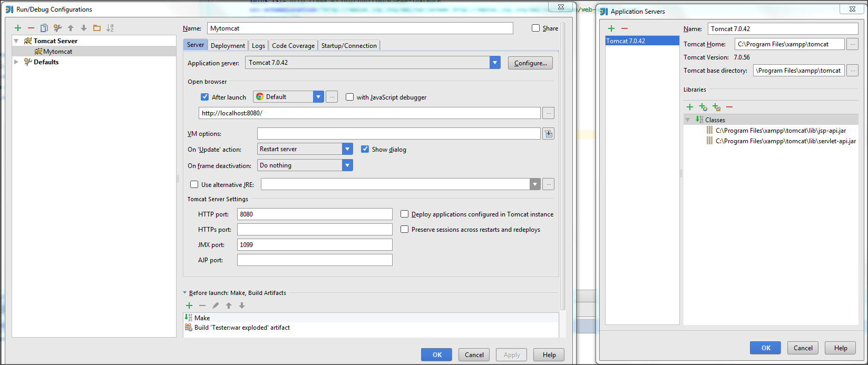Click the edit defaults wrench icon
This screenshot has width=868, height=365.
(x=57, y=28)
